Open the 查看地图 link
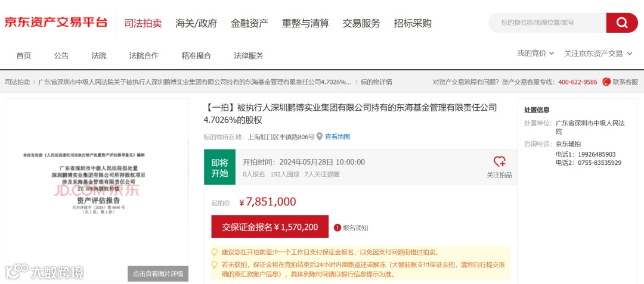The image size is (644, 284). [338, 137]
